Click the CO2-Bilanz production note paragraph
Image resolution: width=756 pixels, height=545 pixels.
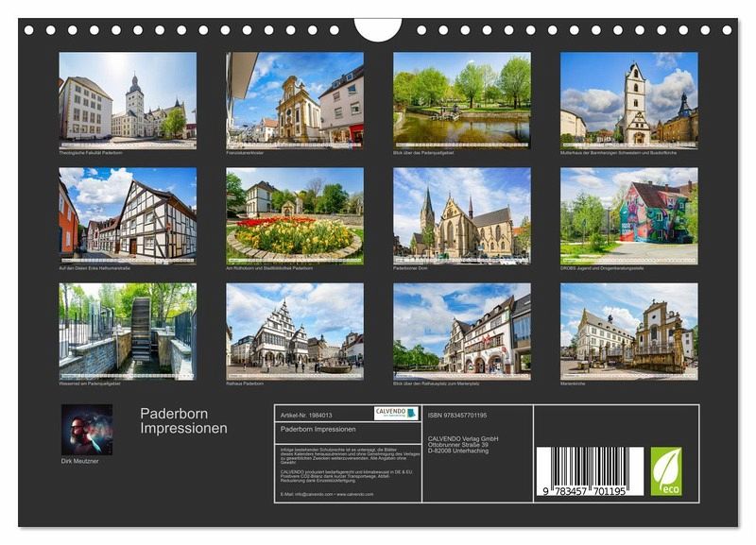(347, 476)
